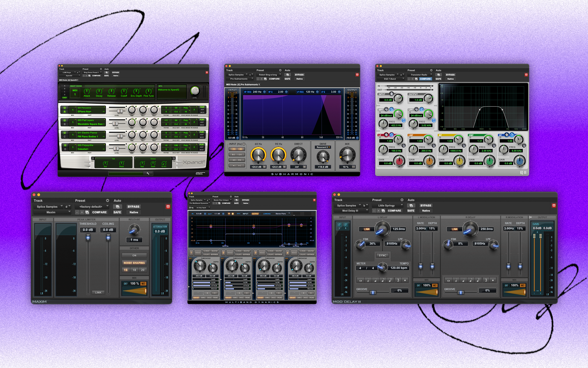Toggle LPF band IN button in EQ3

[434, 121]
